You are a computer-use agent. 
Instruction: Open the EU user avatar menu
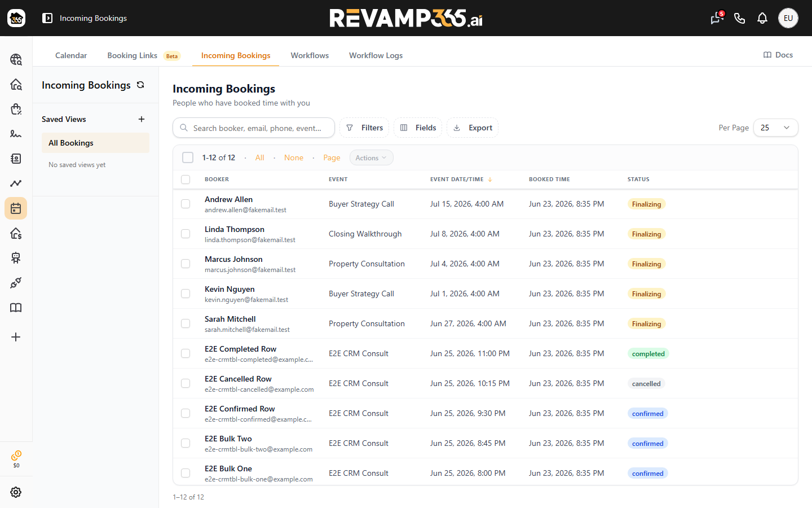788,18
